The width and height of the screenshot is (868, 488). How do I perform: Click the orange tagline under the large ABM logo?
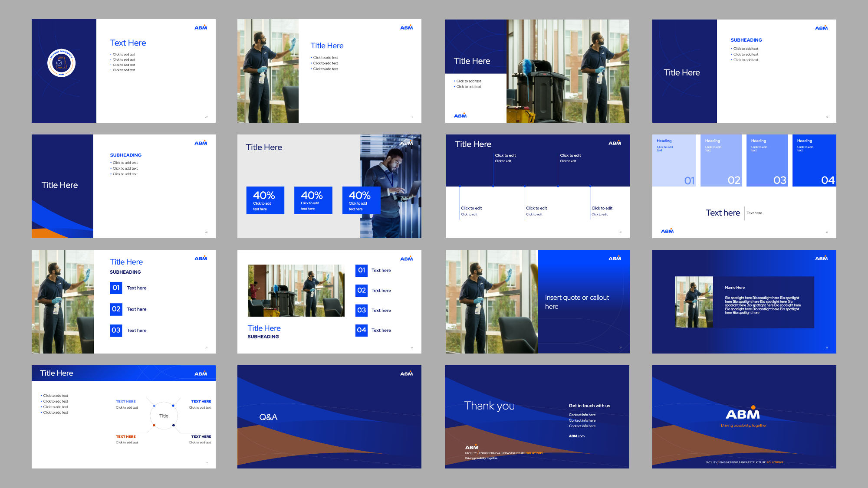744,426
